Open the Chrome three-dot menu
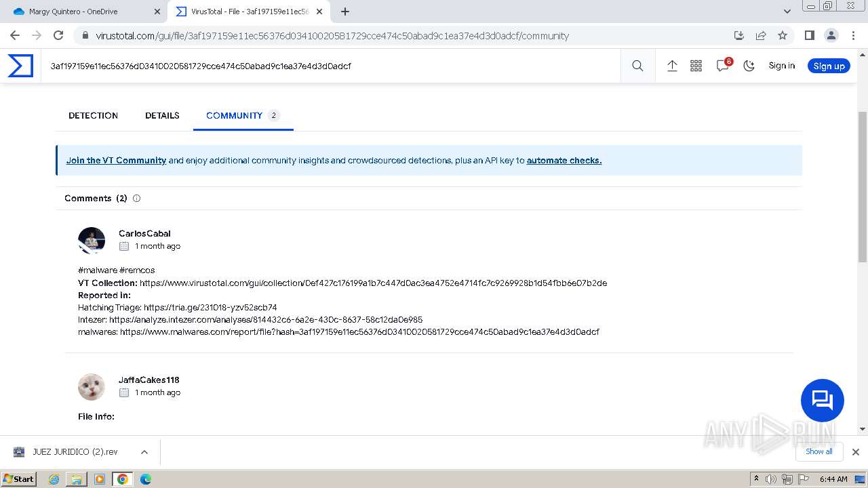The height and width of the screenshot is (488, 868). [x=852, y=35]
